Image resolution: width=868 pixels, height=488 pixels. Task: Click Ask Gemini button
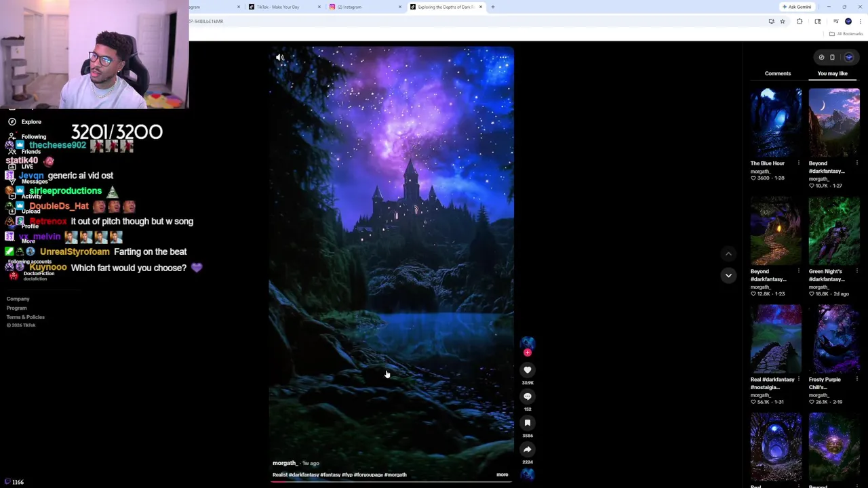point(797,7)
